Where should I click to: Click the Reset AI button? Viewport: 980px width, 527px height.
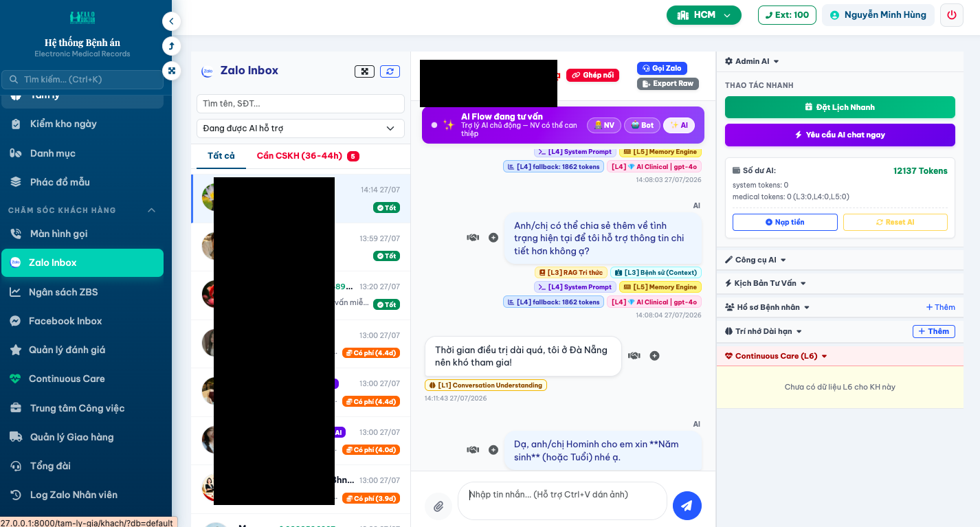click(x=895, y=222)
